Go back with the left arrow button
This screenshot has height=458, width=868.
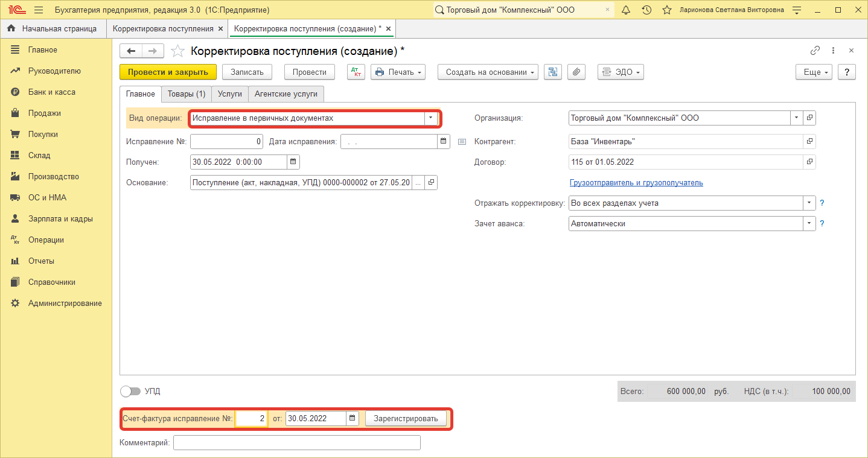pos(131,51)
